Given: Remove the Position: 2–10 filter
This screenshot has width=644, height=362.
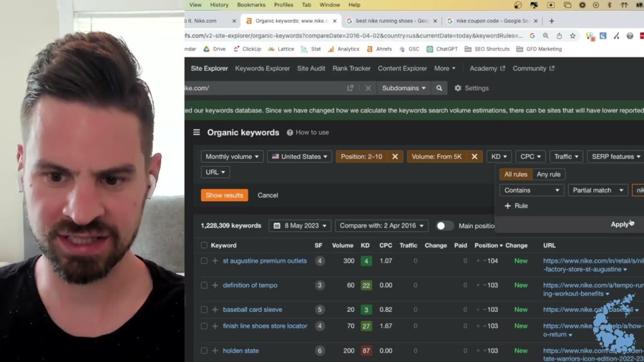Looking at the screenshot, I should tap(395, 156).
